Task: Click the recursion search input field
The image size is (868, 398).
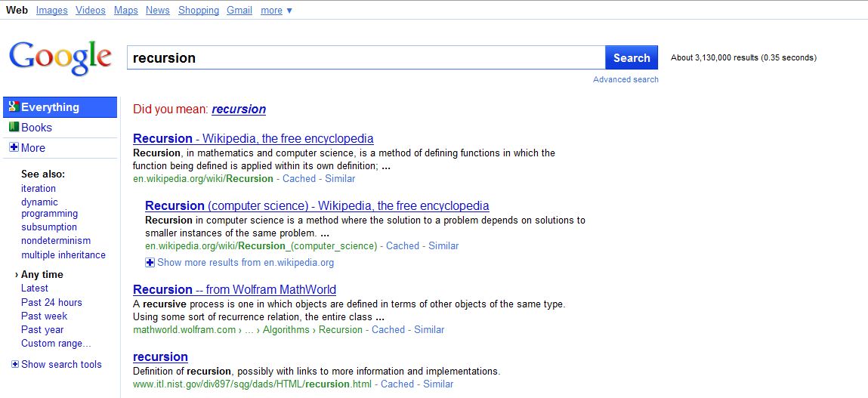Action: (x=366, y=57)
